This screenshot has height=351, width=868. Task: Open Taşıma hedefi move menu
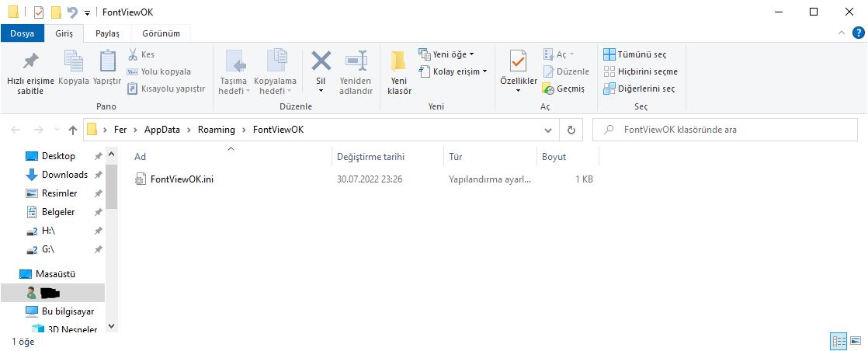click(x=234, y=72)
